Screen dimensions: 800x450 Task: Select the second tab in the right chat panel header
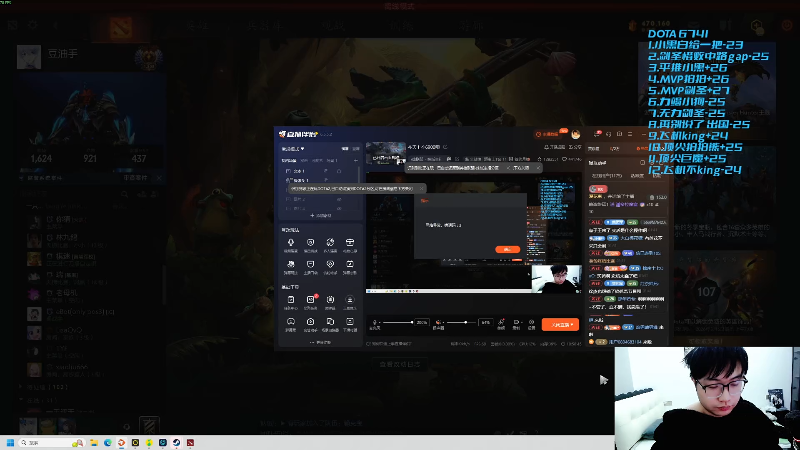click(615, 148)
